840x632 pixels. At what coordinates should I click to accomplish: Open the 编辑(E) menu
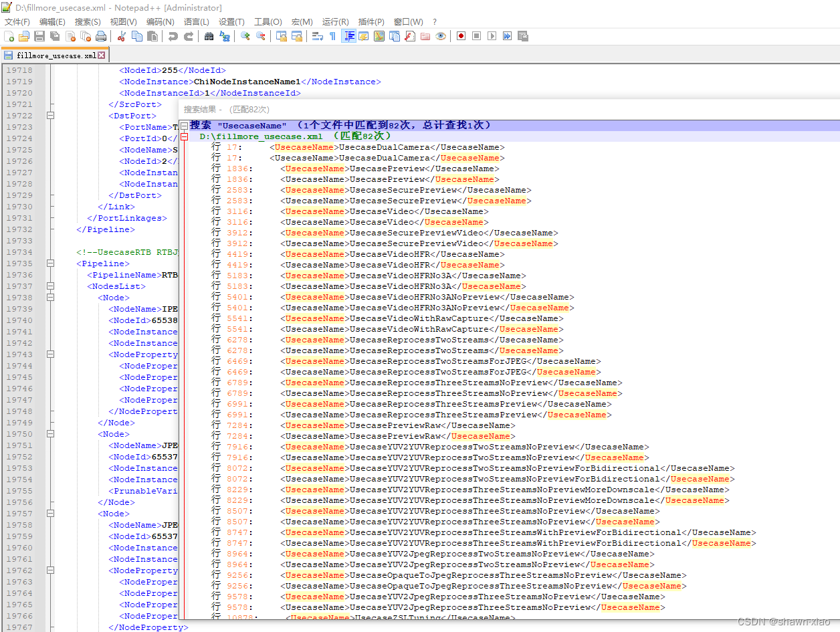coord(52,22)
